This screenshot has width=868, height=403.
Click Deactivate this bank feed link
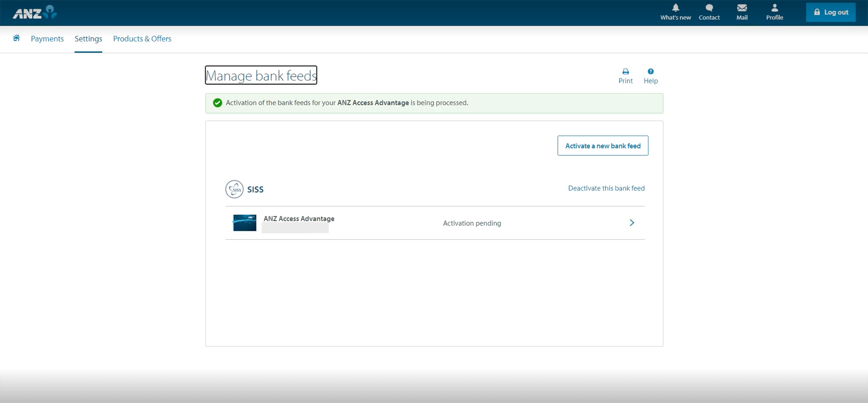(x=607, y=188)
